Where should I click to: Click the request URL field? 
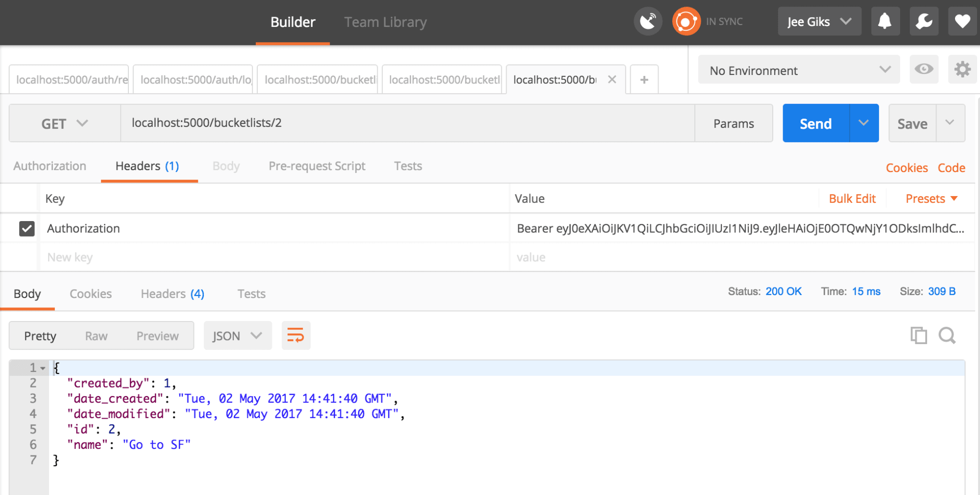(x=408, y=123)
